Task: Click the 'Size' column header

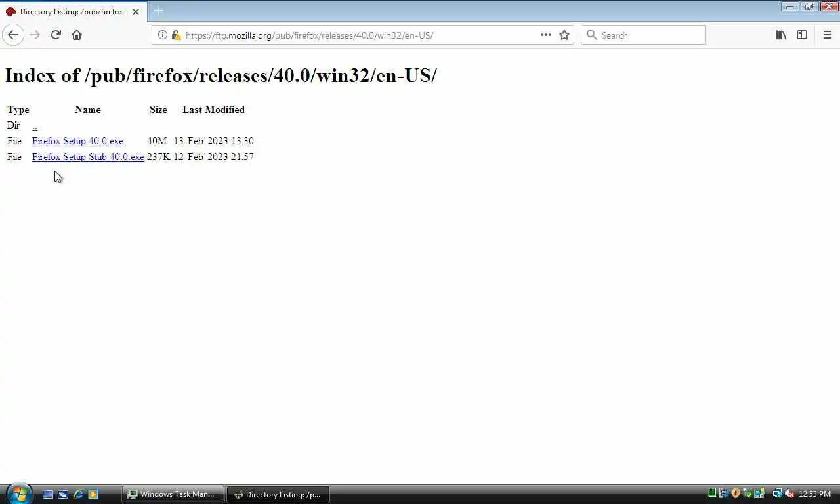Action: click(158, 110)
